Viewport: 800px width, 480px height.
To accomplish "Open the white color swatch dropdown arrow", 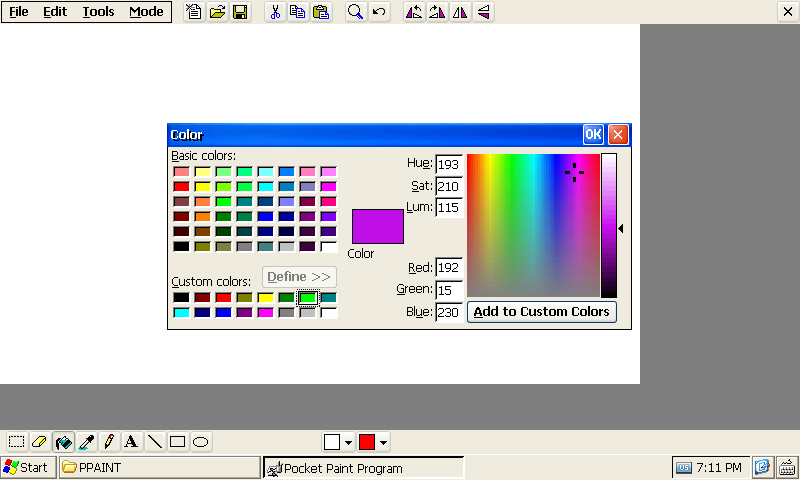I will click(348, 442).
